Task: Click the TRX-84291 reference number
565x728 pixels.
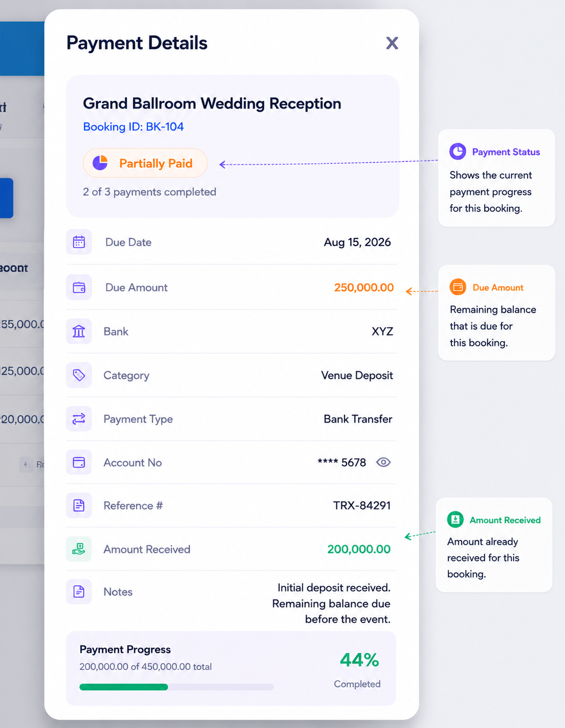Action: (362, 505)
